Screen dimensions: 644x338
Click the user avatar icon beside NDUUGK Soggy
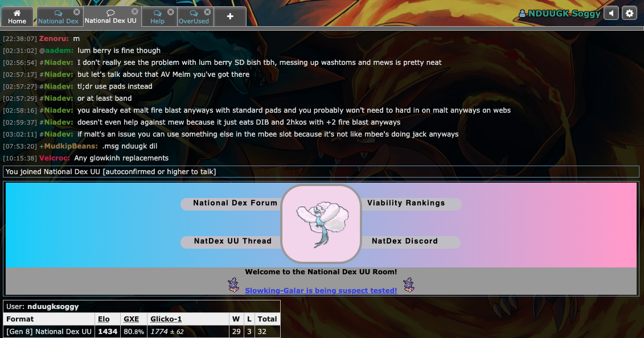[522, 14]
